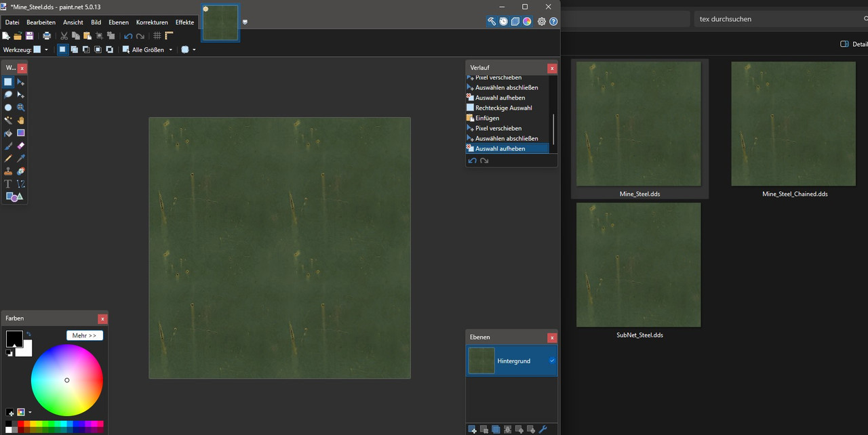Click the Paste clipboard icon
Viewport: 868px width, 435px height.
tap(87, 36)
